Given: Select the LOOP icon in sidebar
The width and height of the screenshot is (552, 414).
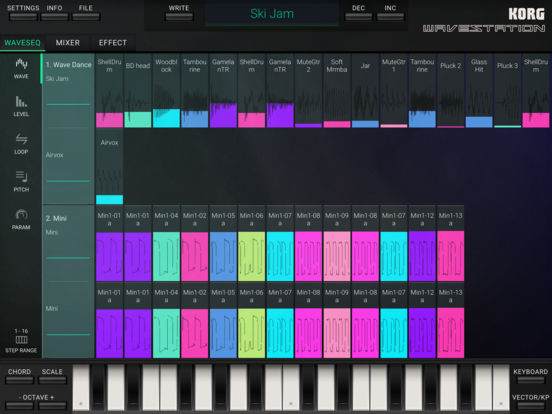Looking at the screenshot, I should pyautogui.click(x=21, y=144).
